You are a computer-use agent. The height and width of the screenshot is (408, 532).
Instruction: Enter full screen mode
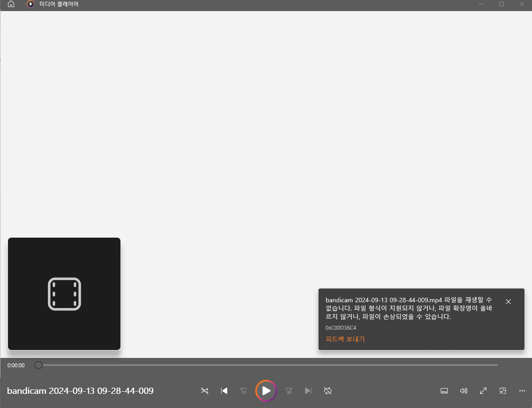483,391
